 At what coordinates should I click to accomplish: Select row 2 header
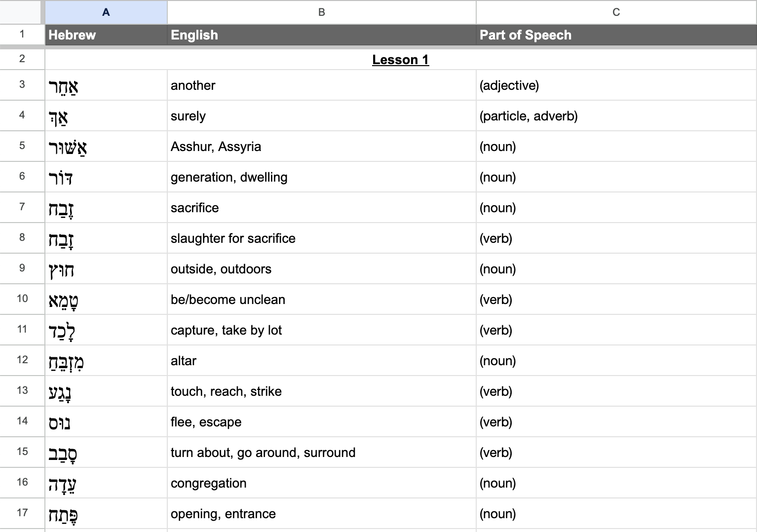(x=22, y=59)
